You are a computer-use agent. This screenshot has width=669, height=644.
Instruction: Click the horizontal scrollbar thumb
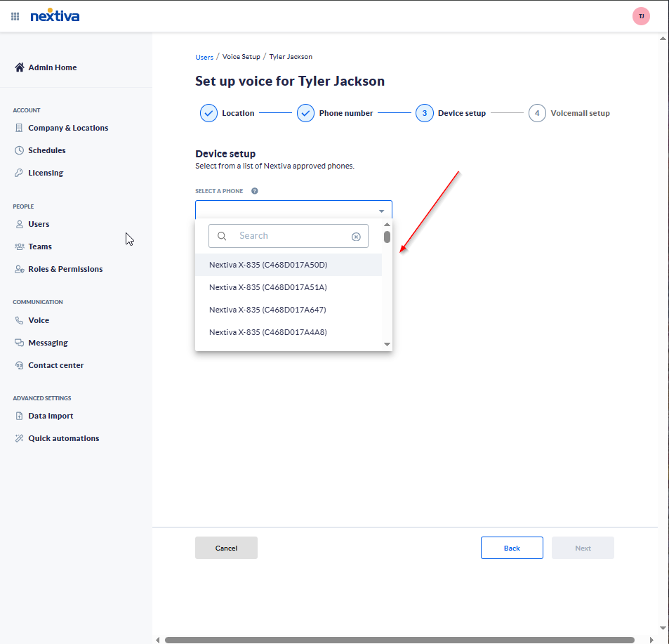click(x=399, y=640)
